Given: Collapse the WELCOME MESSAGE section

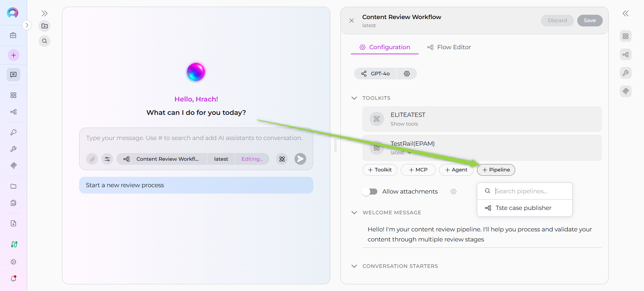Looking at the screenshot, I should click(354, 213).
